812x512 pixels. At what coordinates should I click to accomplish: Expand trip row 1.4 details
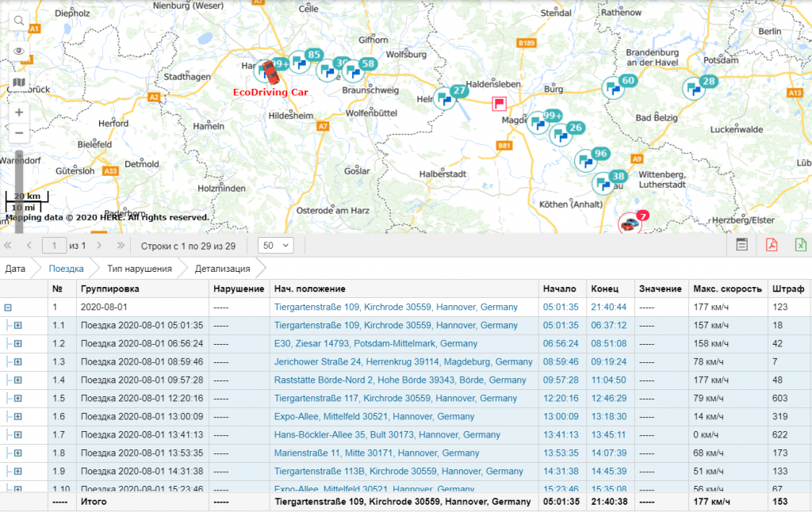[17, 380]
